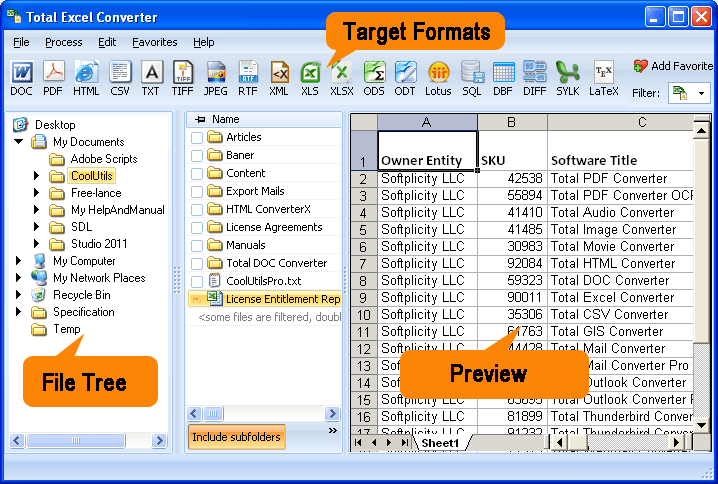
Task: Pick the LaTeX format icon
Action: 604,78
